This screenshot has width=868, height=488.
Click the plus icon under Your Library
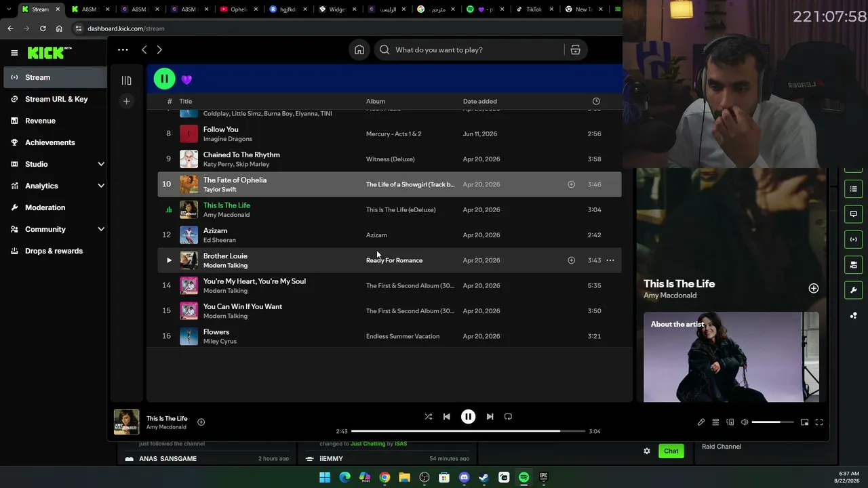(x=126, y=101)
